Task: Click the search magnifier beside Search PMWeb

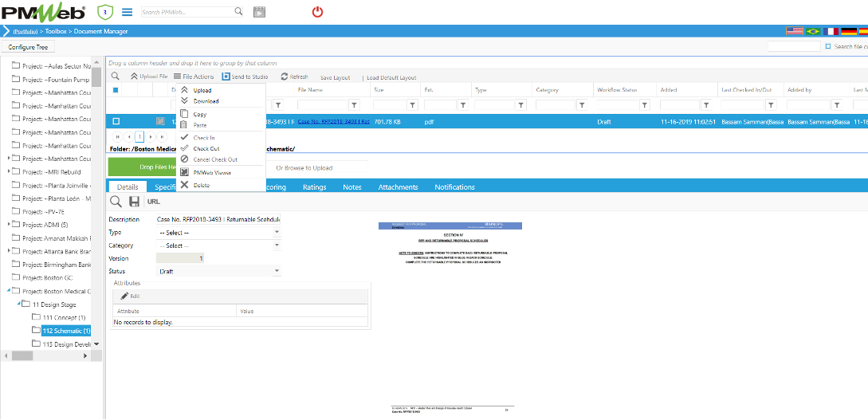Action: [x=238, y=11]
